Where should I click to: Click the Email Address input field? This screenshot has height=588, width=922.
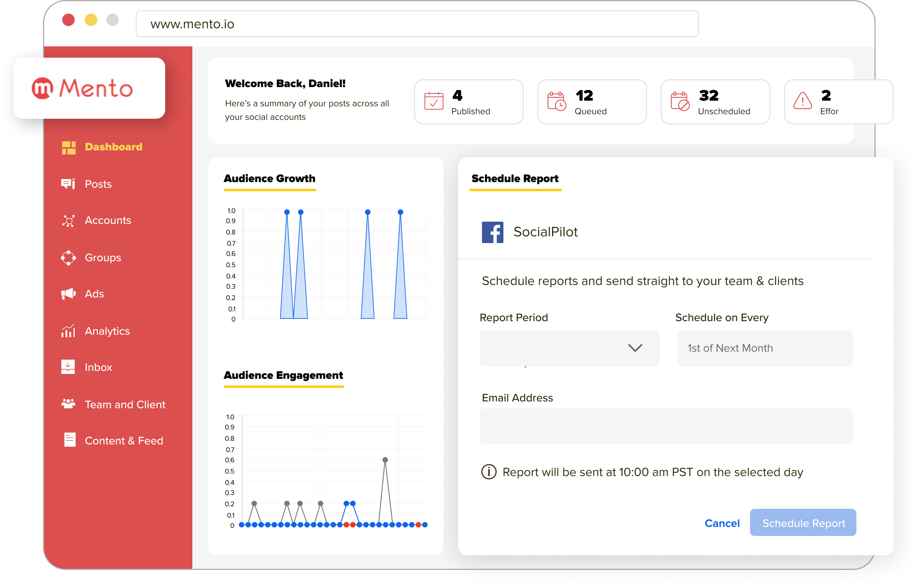point(667,427)
